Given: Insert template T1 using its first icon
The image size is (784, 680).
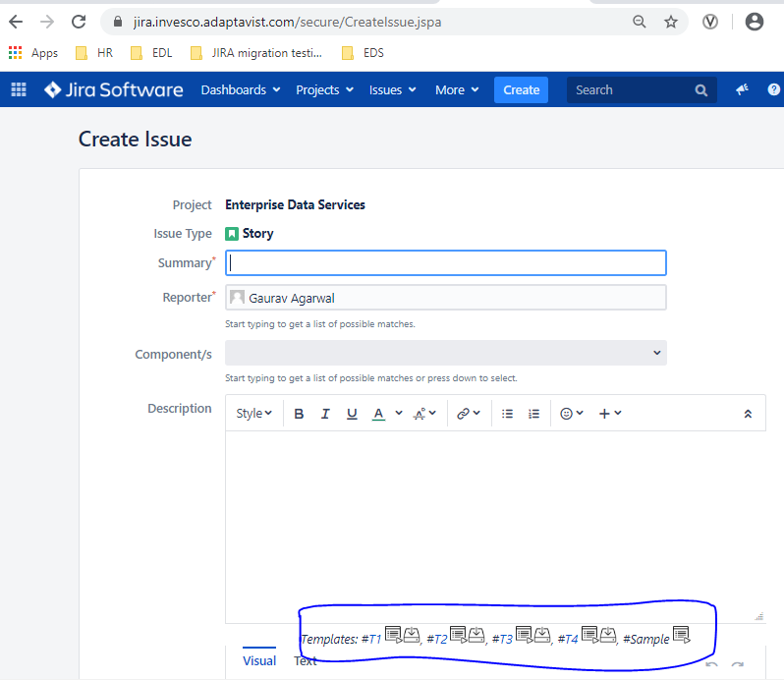Looking at the screenshot, I should tap(394, 635).
